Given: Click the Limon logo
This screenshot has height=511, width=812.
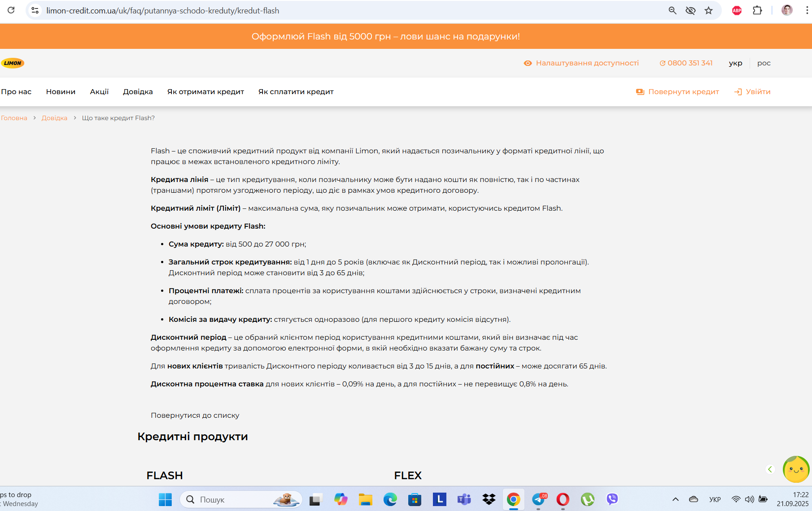Looking at the screenshot, I should coord(13,63).
